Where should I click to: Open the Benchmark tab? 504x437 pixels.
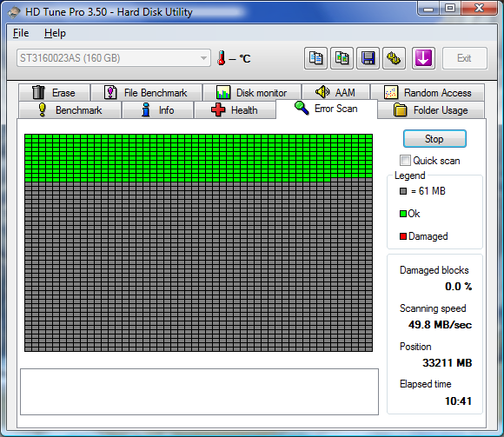click(70, 110)
